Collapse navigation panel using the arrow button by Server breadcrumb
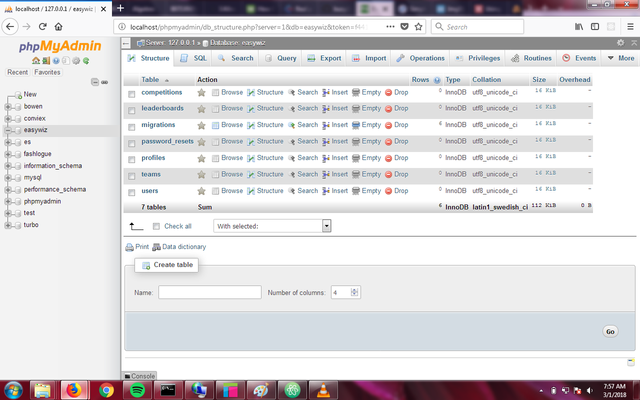This screenshot has height=400, width=640. (x=126, y=43)
